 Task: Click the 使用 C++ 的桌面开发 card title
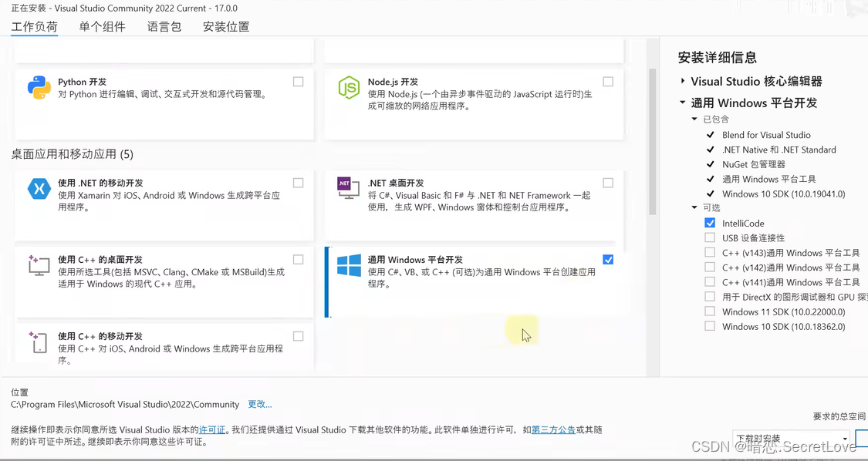pos(100,259)
